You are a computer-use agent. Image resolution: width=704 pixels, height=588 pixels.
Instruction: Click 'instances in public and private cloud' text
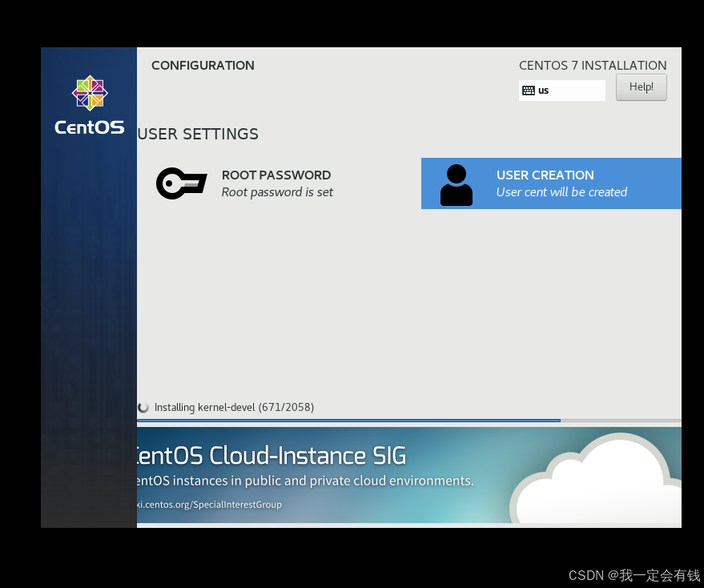tap(280, 481)
